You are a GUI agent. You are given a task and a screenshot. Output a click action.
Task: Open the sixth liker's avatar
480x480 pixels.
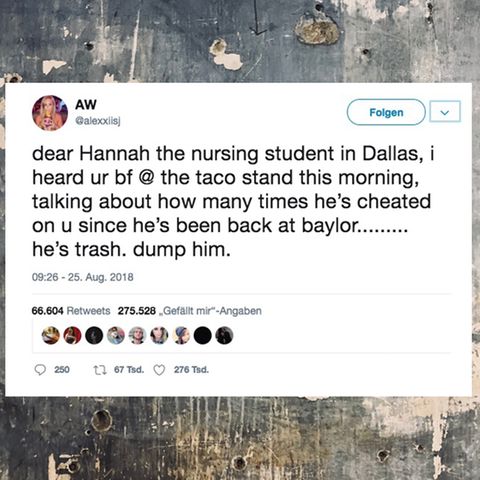(x=159, y=335)
